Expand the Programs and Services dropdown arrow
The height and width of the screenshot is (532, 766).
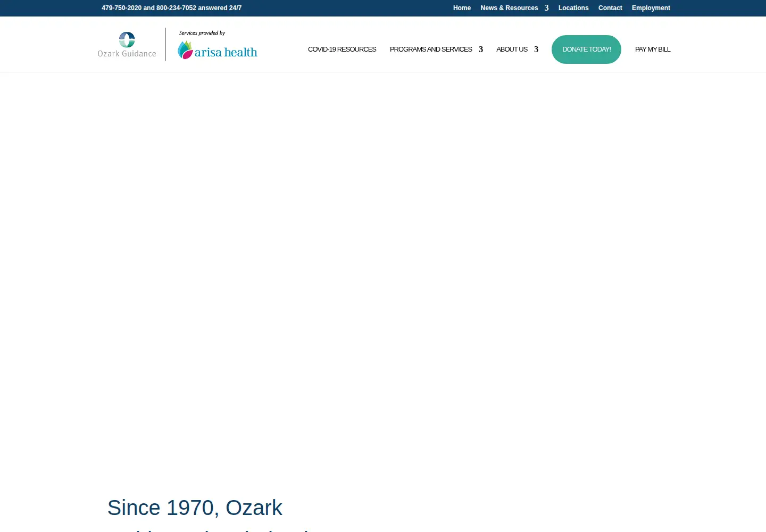pos(481,49)
